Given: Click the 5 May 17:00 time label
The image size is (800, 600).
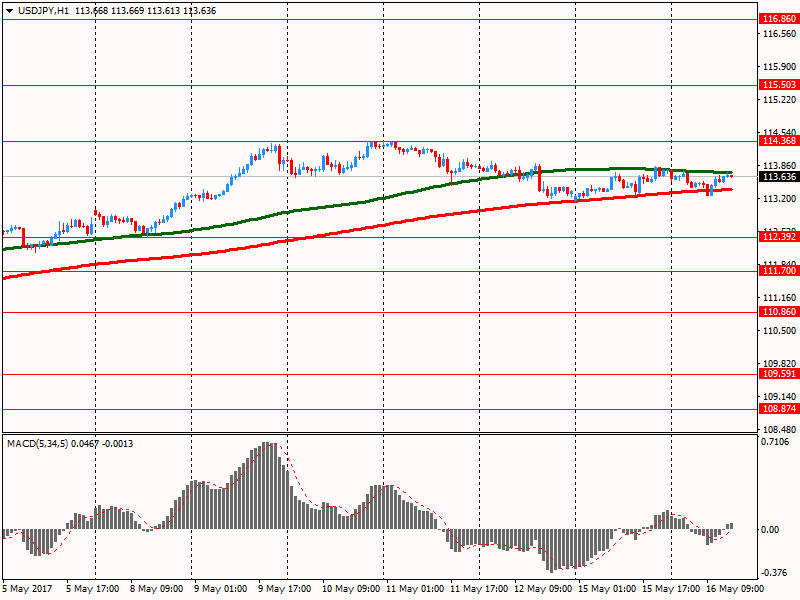Looking at the screenshot, I should (x=92, y=589).
